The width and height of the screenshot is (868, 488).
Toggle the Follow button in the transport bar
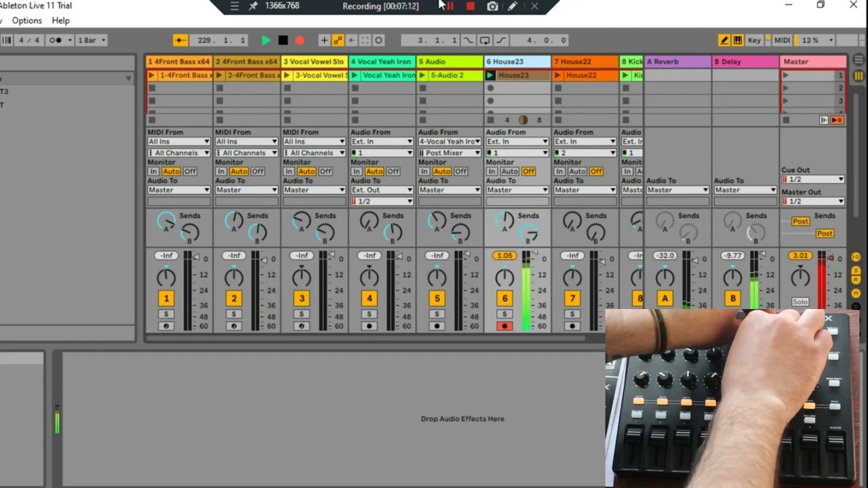tap(180, 41)
